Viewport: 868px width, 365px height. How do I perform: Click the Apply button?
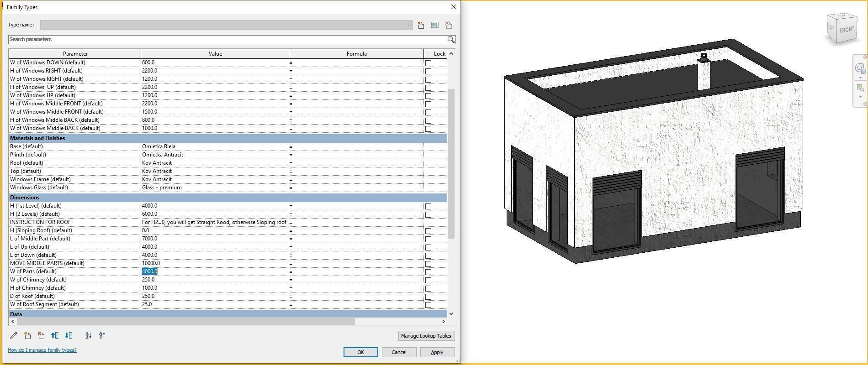click(x=437, y=352)
